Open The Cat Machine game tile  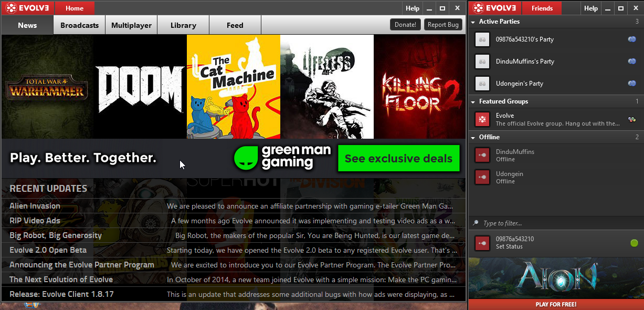234,87
